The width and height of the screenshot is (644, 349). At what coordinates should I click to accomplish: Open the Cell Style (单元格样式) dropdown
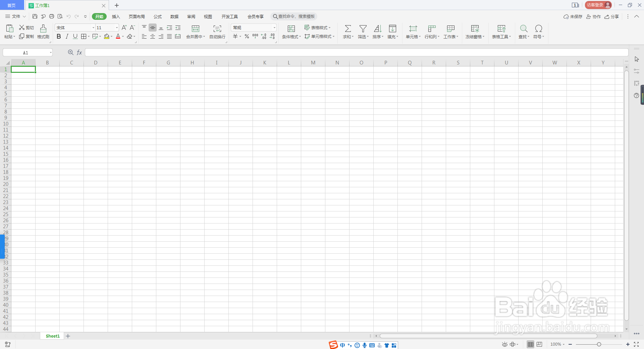click(319, 36)
